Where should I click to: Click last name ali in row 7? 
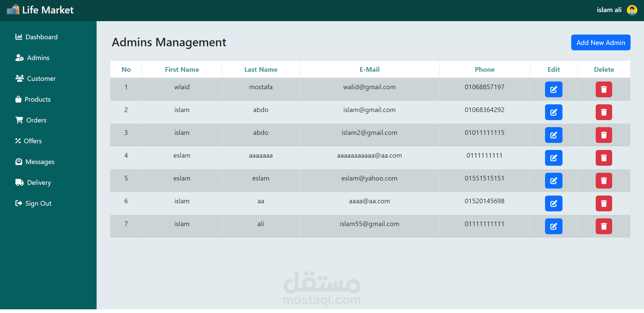coord(261,224)
